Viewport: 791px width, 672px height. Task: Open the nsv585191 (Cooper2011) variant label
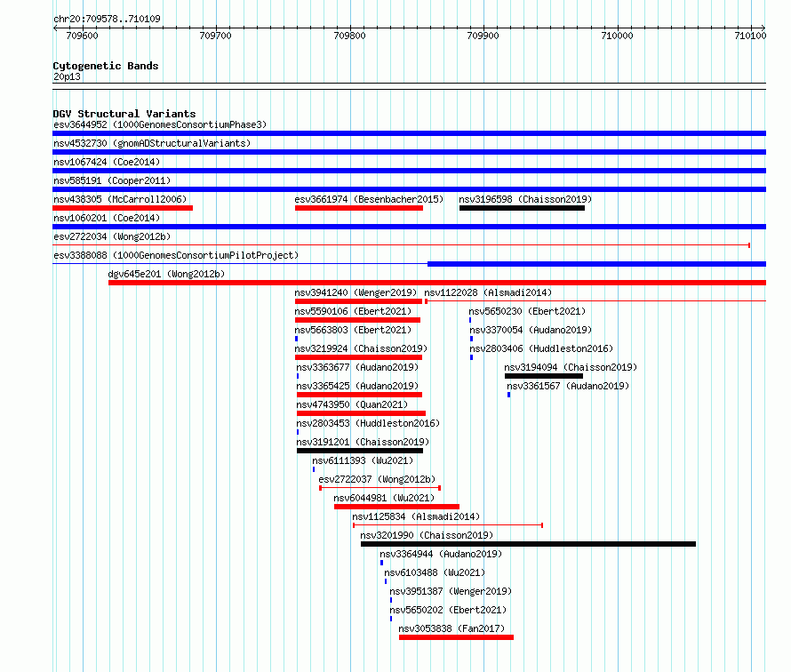point(112,180)
